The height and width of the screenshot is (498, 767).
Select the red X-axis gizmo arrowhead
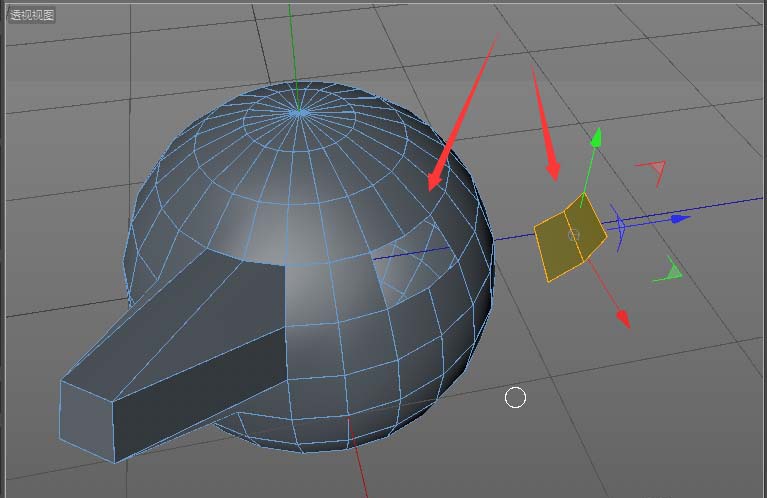point(623,318)
